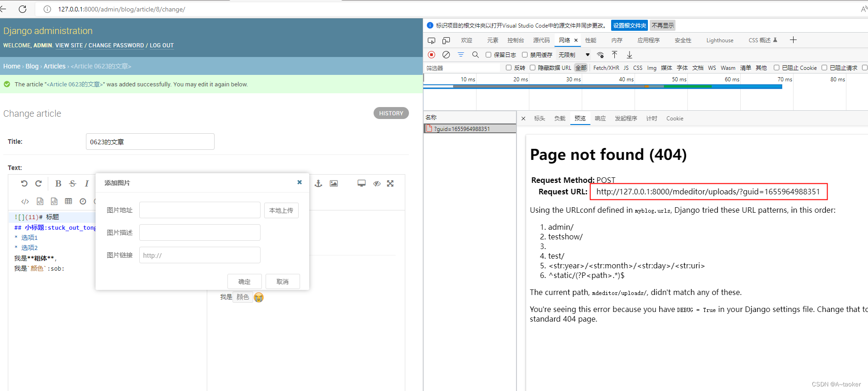Viewport: 868px width, 391px height.
Task: Click the undo icon in the editor toolbar
Action: tap(24, 183)
